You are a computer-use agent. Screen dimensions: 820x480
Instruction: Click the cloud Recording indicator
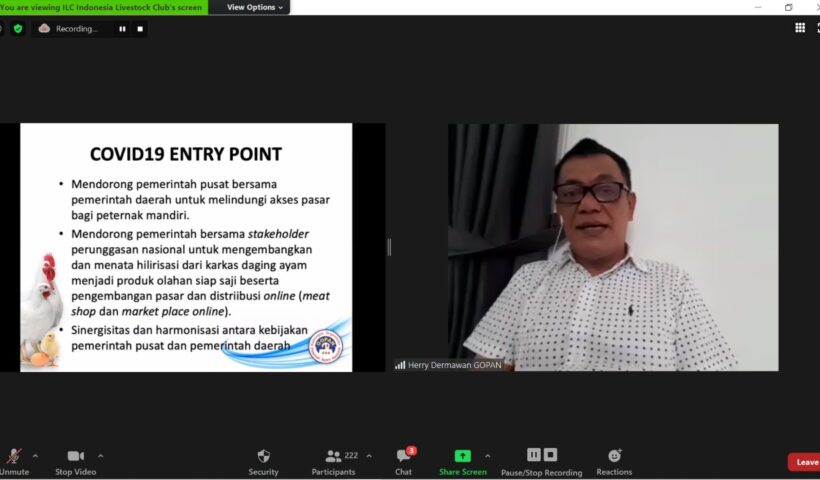point(68,29)
